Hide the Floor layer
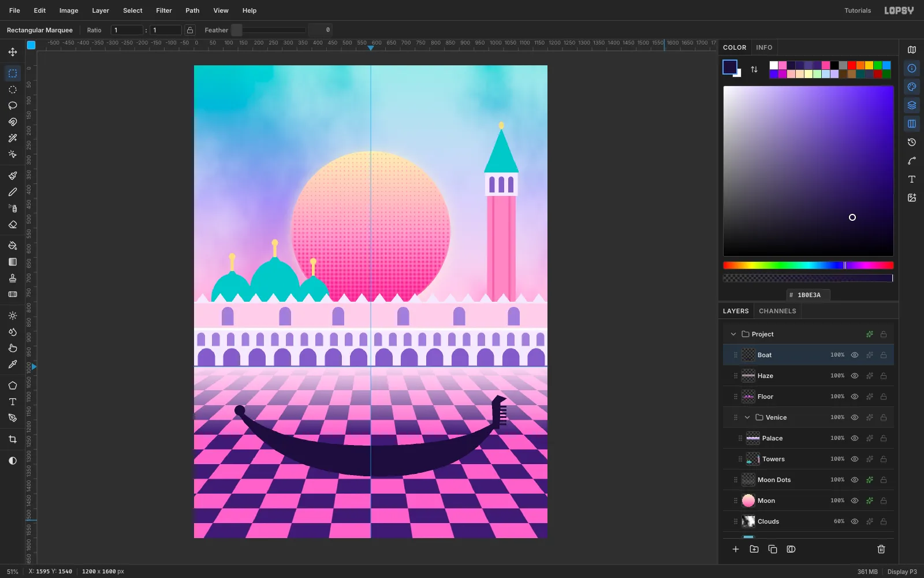 coord(855,397)
